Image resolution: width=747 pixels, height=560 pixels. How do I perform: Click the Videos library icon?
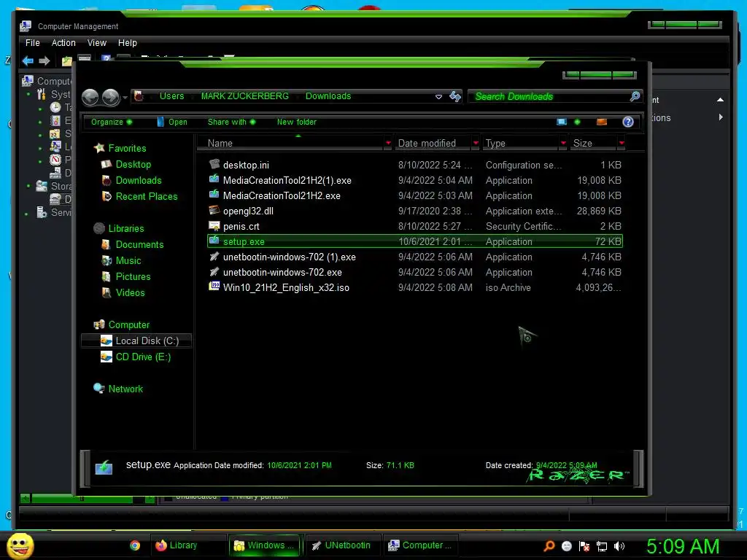click(107, 292)
